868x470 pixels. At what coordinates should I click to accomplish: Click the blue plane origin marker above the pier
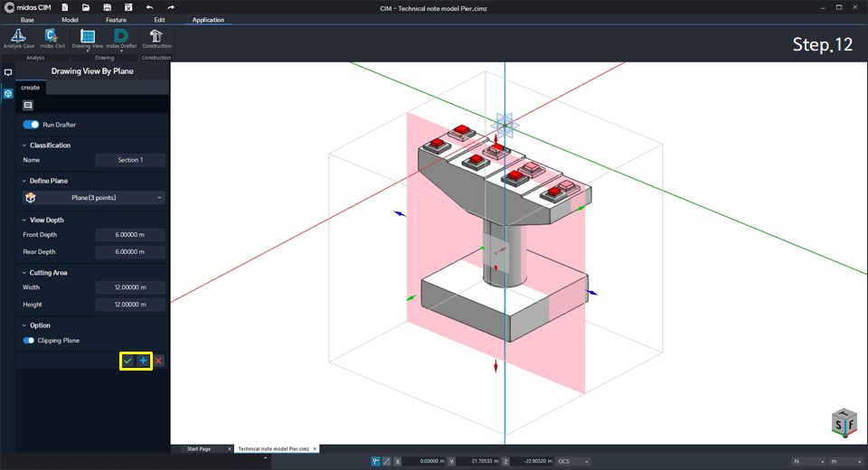pyautogui.click(x=505, y=125)
